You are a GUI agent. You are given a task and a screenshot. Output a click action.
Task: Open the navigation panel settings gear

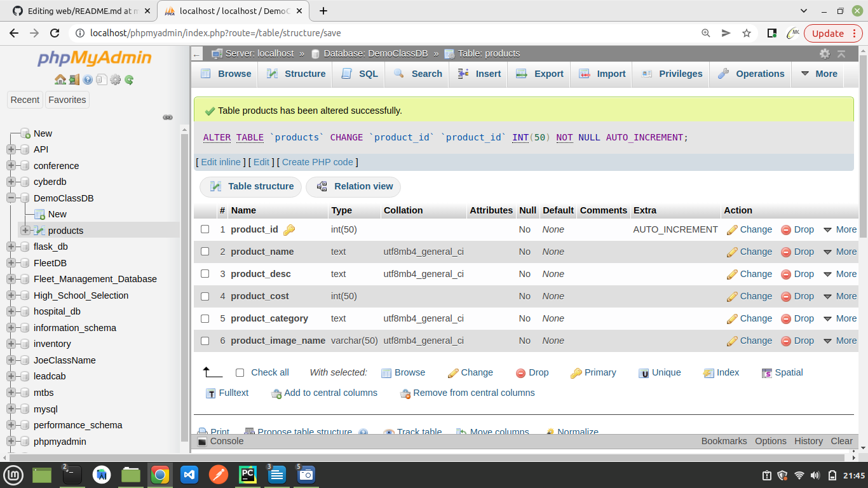pos(115,79)
